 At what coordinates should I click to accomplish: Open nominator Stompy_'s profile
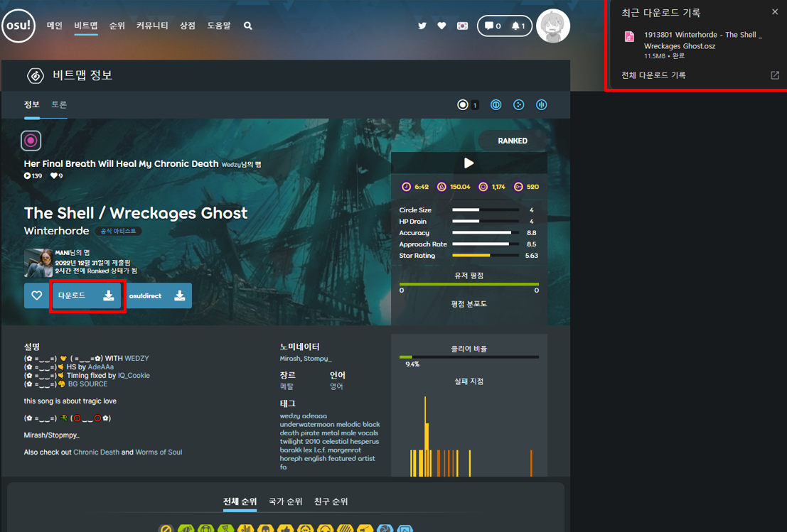tap(318, 359)
